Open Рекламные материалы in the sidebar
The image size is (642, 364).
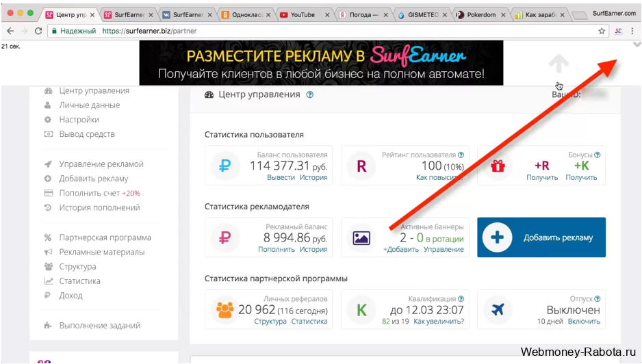click(x=101, y=252)
